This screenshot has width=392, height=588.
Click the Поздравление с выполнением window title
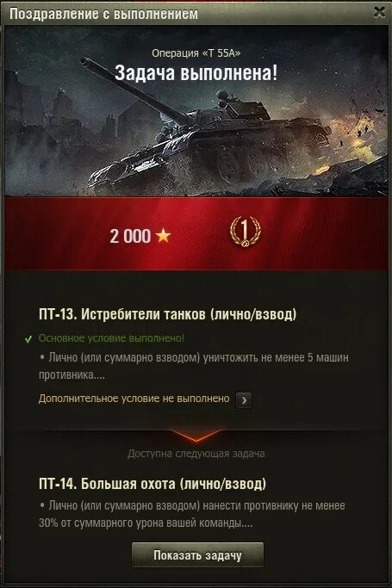tap(103, 14)
